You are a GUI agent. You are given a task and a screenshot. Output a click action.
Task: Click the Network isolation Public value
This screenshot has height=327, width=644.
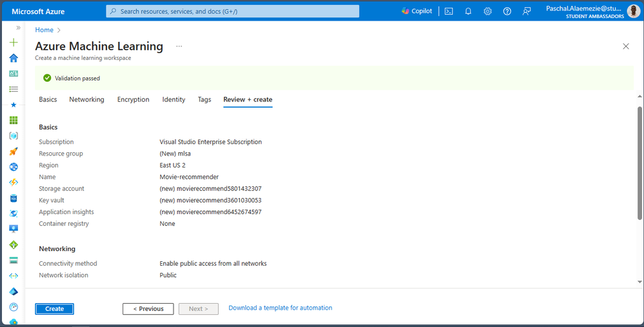tap(168, 275)
